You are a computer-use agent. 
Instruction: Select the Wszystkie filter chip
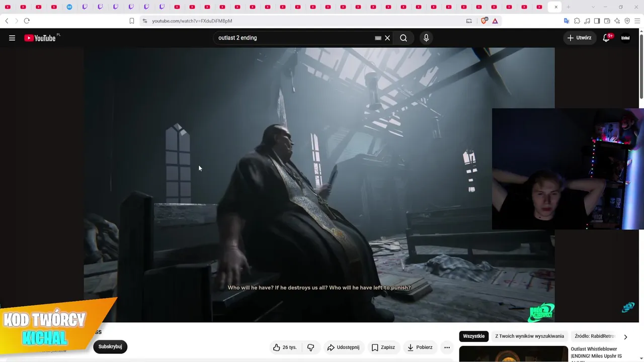[x=474, y=336]
